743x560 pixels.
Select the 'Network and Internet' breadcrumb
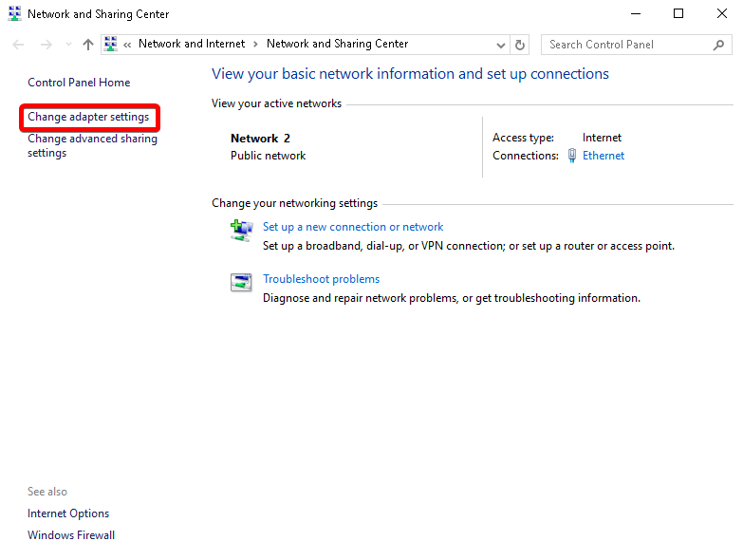click(191, 44)
